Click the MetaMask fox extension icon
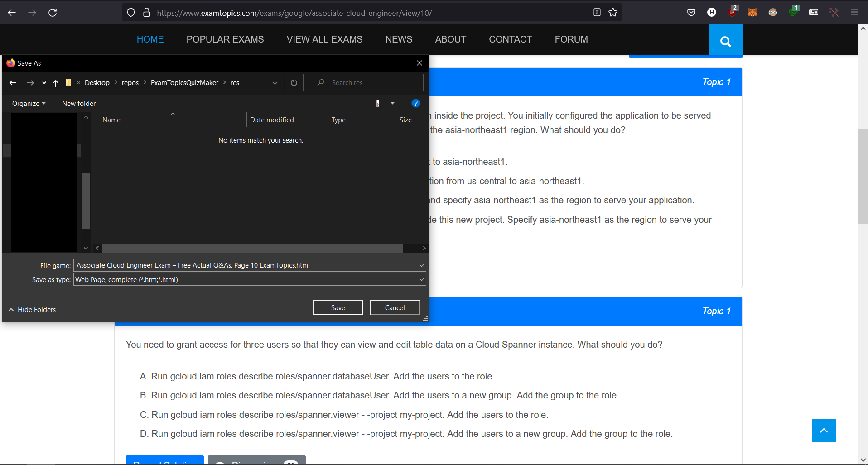 point(752,13)
